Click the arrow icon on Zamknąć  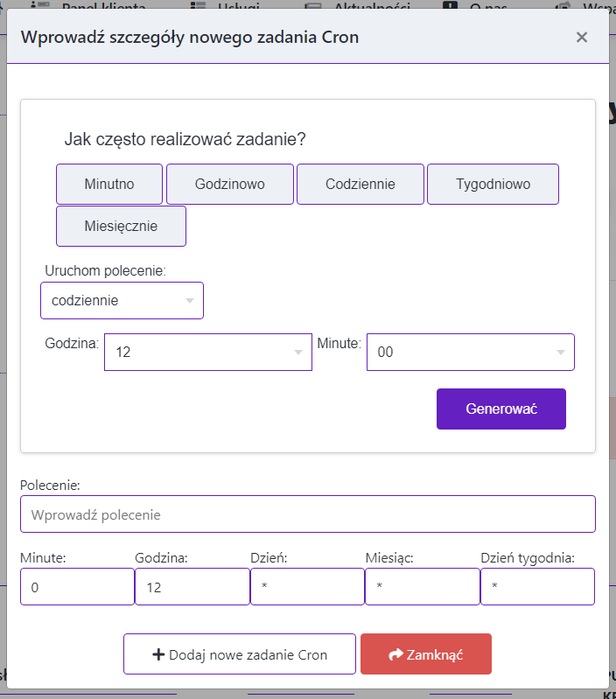[x=395, y=654]
